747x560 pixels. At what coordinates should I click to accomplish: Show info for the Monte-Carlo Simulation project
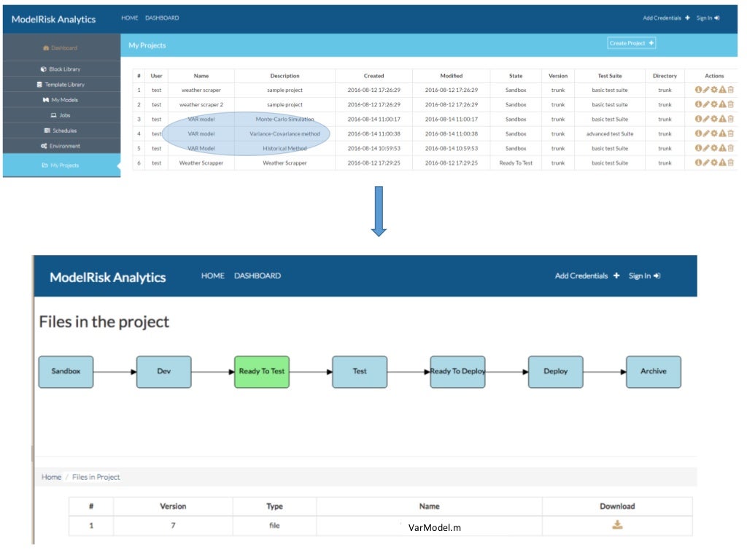pyautogui.click(x=698, y=119)
